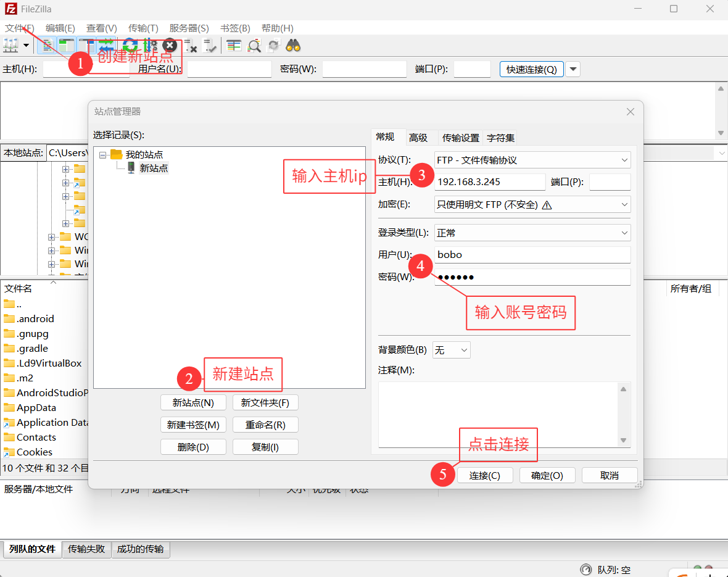728x577 pixels.
Task: Toggle the directory comparison magnifier icon
Action: coord(254,46)
